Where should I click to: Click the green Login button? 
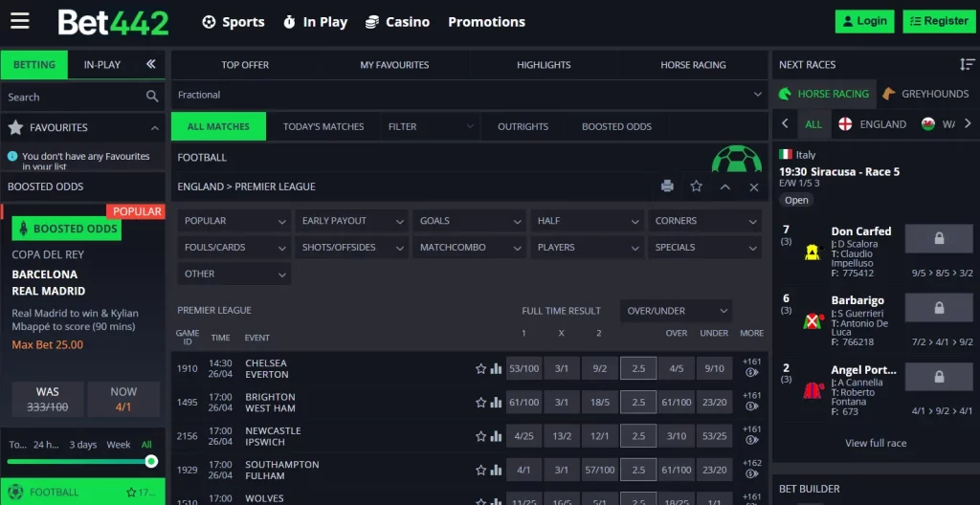(863, 21)
